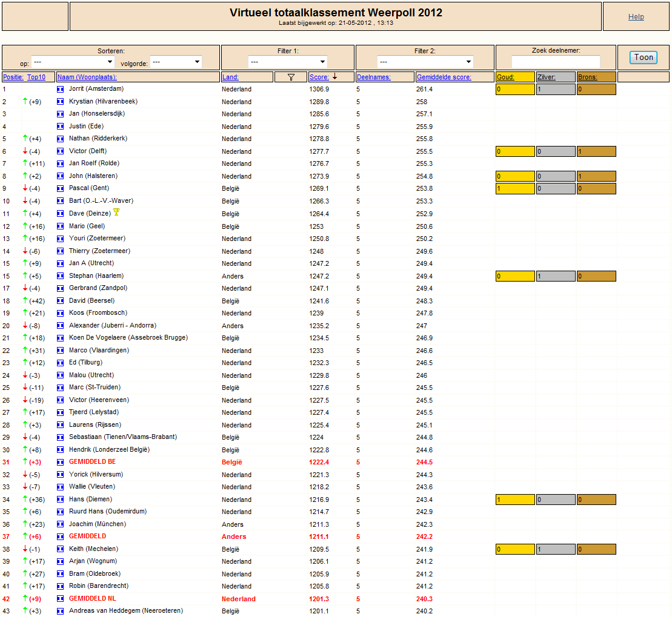Image resolution: width=672 pixels, height=617 pixels.
Task: Click the blue icon next to Joachim (München)
Action: (x=61, y=524)
